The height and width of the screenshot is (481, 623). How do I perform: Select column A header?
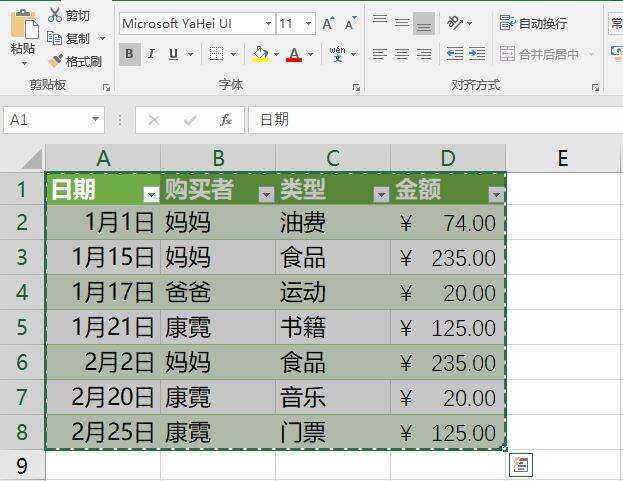(x=103, y=158)
